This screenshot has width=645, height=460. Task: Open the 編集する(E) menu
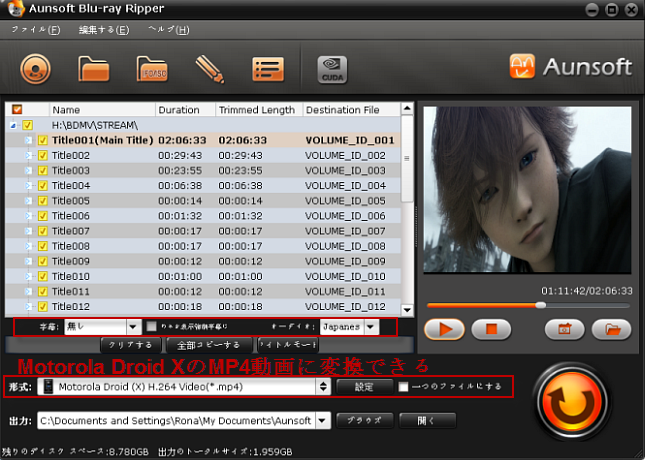(104, 30)
